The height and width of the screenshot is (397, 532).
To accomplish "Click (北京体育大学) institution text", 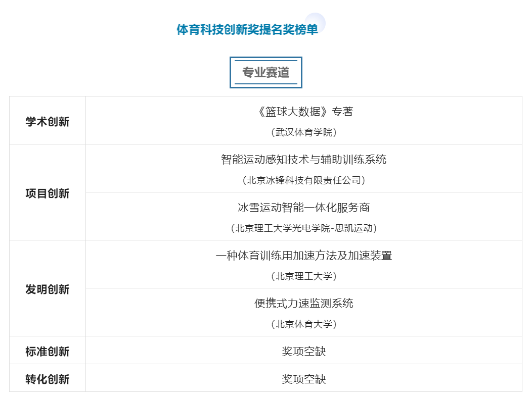I will (304, 324).
